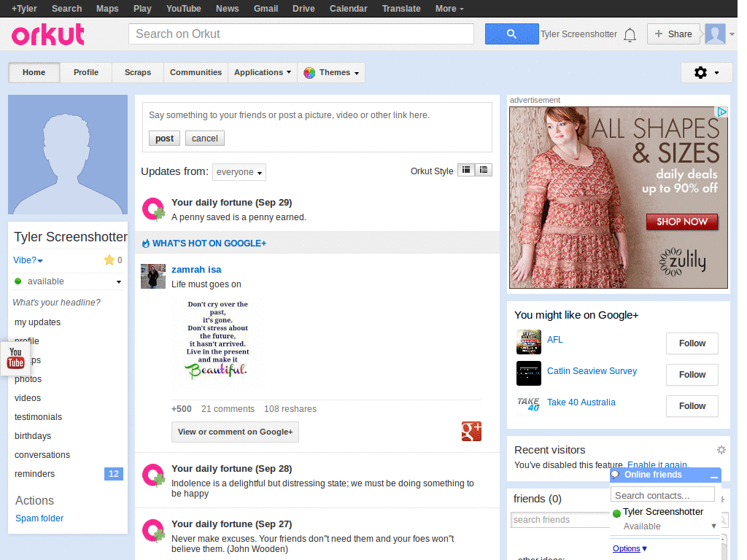Open the Vibe? dropdown
The height and width of the screenshot is (560, 747).
tap(28, 260)
